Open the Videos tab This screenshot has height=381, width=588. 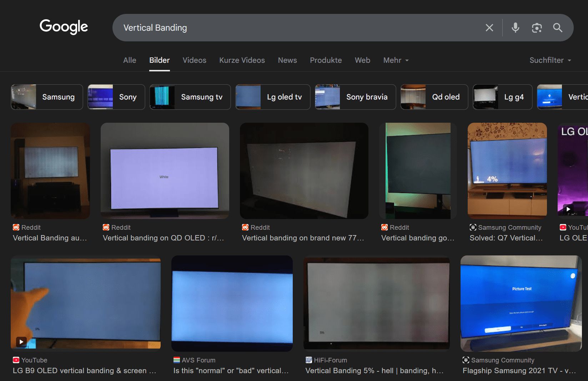[194, 60]
